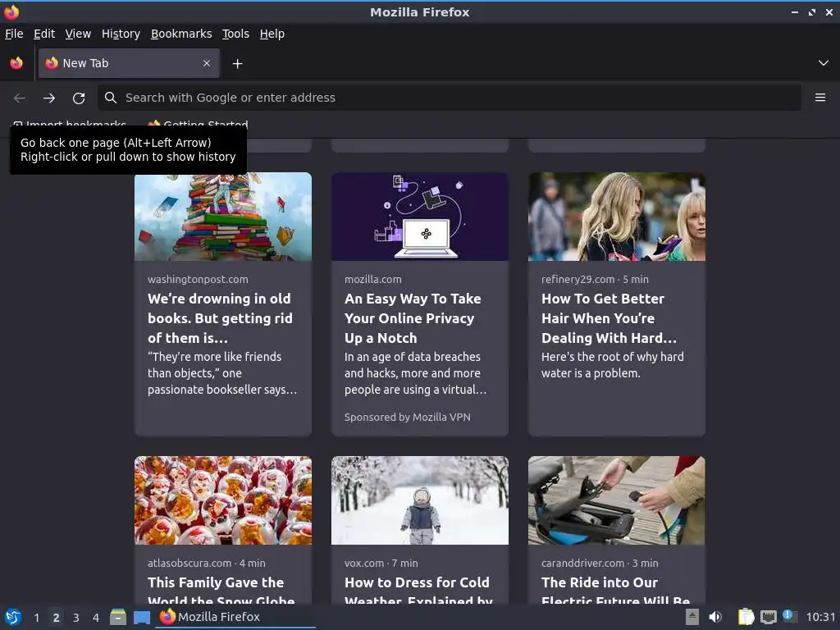Select the New Tab tab
The height and width of the screenshot is (630, 840).
129,63
